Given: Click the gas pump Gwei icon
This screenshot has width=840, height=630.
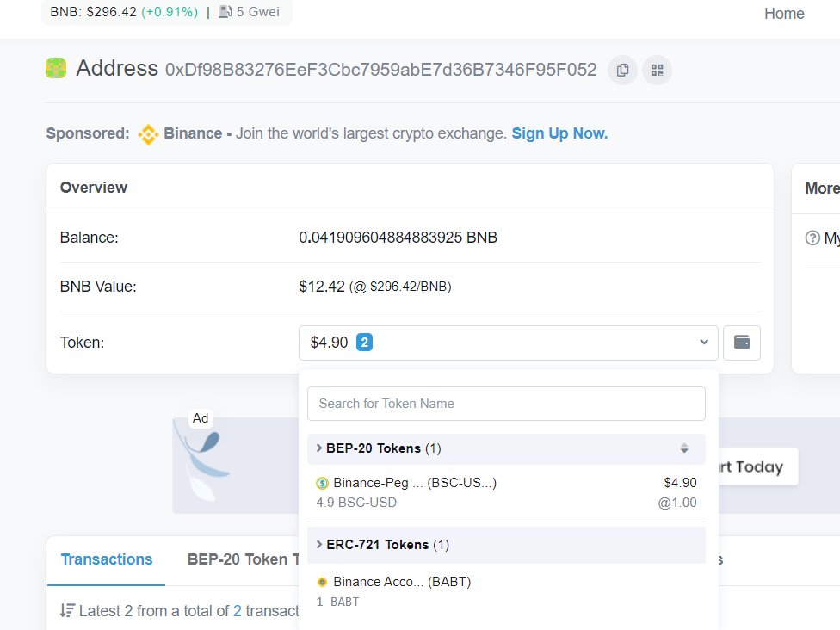Looking at the screenshot, I should pyautogui.click(x=225, y=12).
